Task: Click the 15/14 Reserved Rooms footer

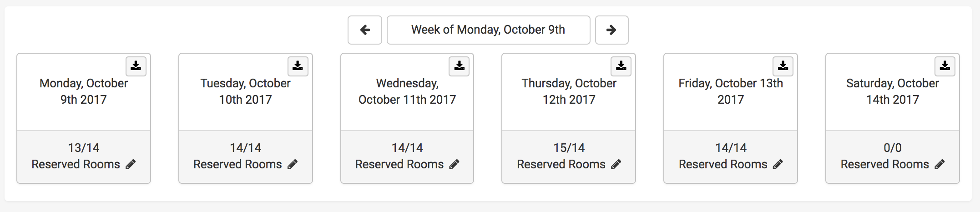Action: tap(569, 157)
